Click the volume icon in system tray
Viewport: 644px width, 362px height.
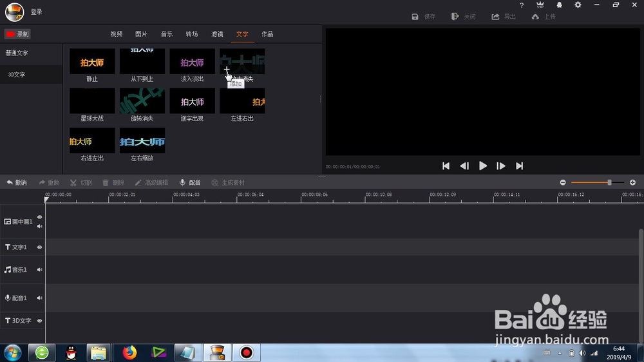point(582,353)
